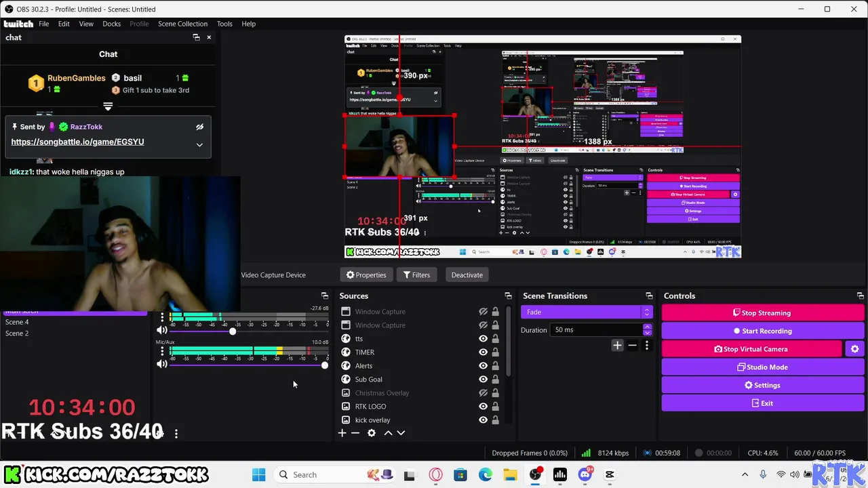This screenshot has width=868, height=488.
Task: Open File Explorer from the taskbar
Action: point(510,475)
